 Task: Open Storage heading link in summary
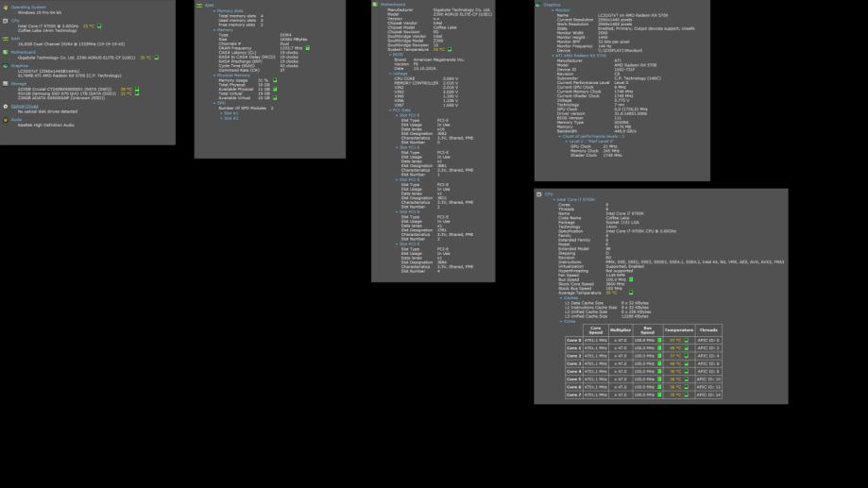click(19, 84)
